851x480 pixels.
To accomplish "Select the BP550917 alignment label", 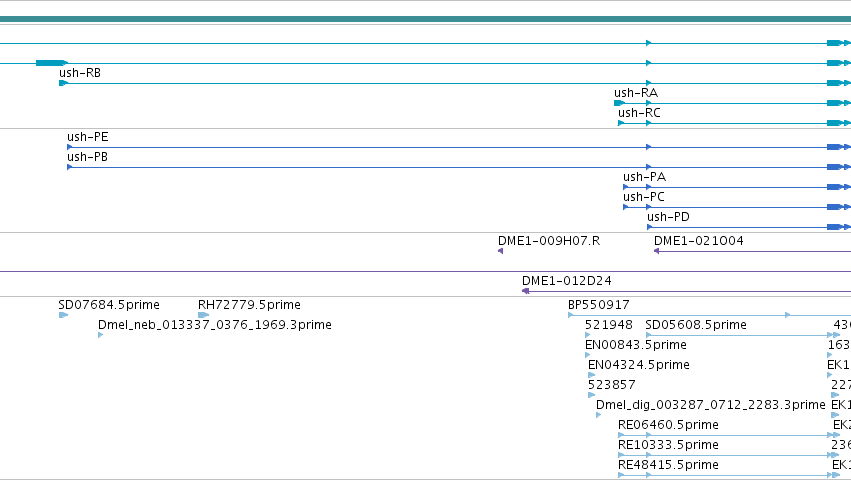I will pyautogui.click(x=599, y=305).
